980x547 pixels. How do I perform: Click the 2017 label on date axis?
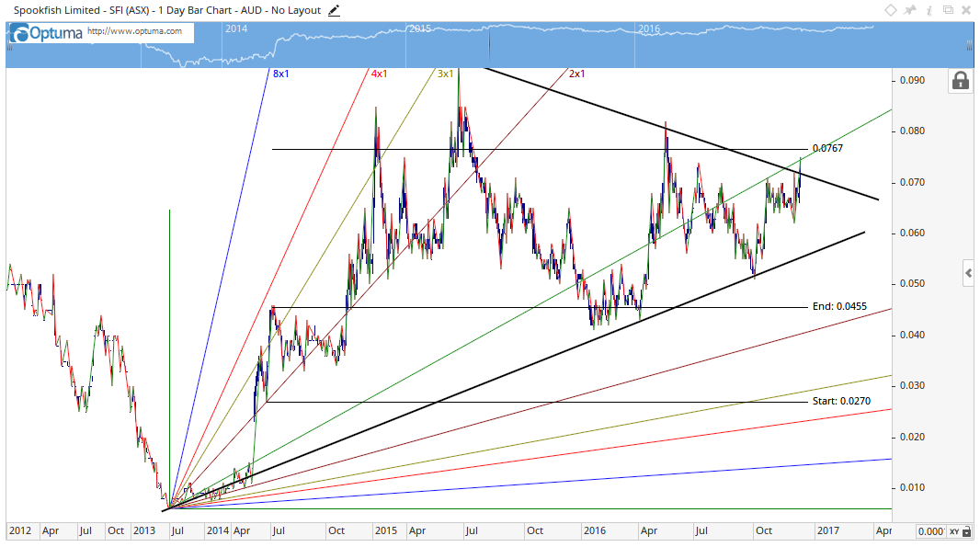pos(828,530)
